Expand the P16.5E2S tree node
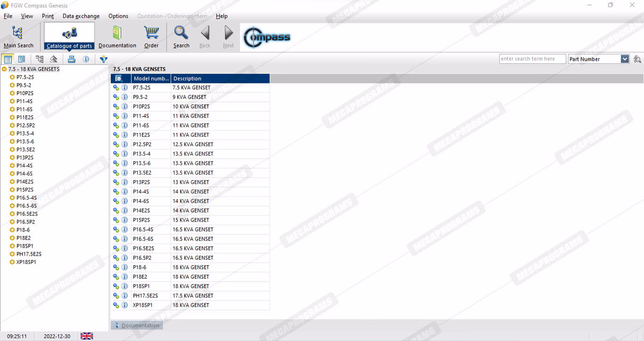Screen dimensions: 644x341 click(12, 213)
